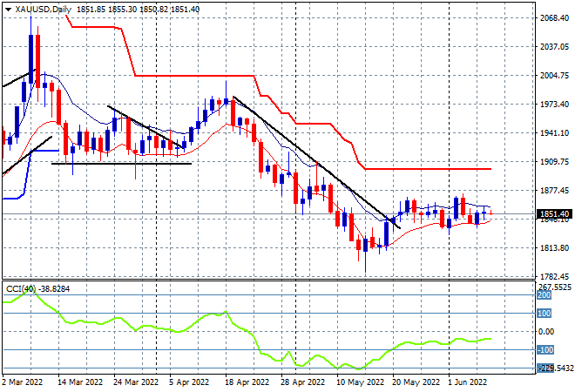
Task: Click the CCI(40) indicator label
Action: (21, 289)
